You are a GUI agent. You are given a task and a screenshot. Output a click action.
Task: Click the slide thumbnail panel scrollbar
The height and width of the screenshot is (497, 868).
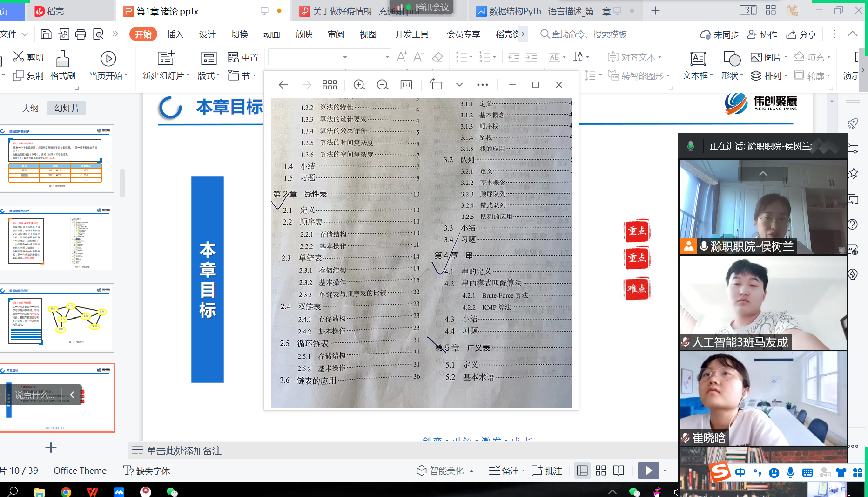122,184
